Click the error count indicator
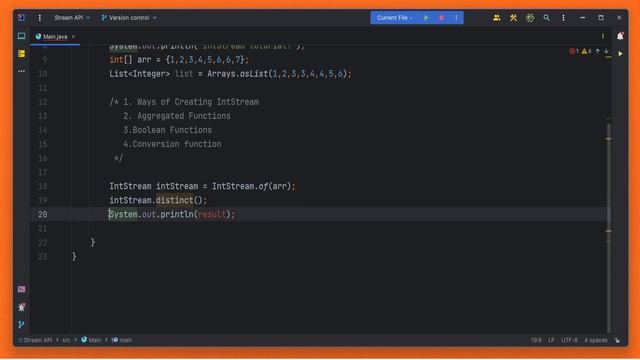 coord(574,51)
